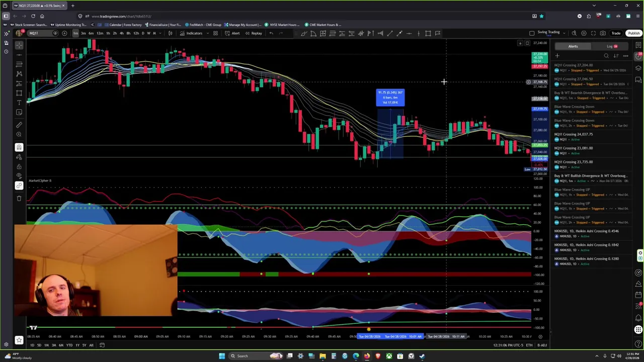Undo the last chart action
Screen dimensions: 644x362
pyautogui.click(x=271, y=33)
